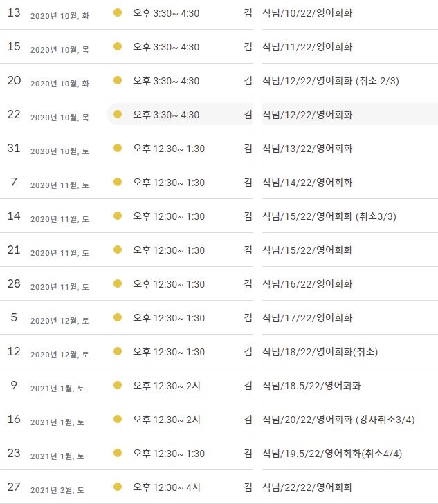
Task: Open event 식님/20/22/영어회화 (강사취소3/4)
Action: [x=338, y=420]
